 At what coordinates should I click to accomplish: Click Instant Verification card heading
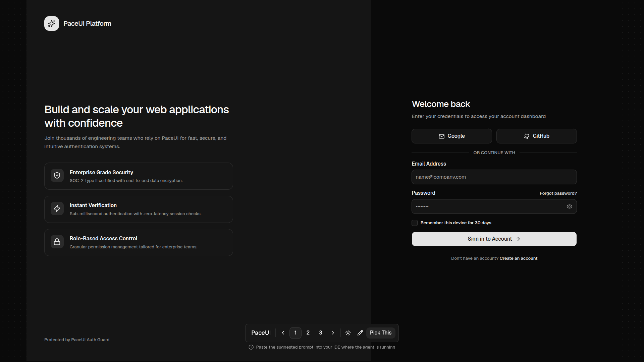(x=93, y=205)
